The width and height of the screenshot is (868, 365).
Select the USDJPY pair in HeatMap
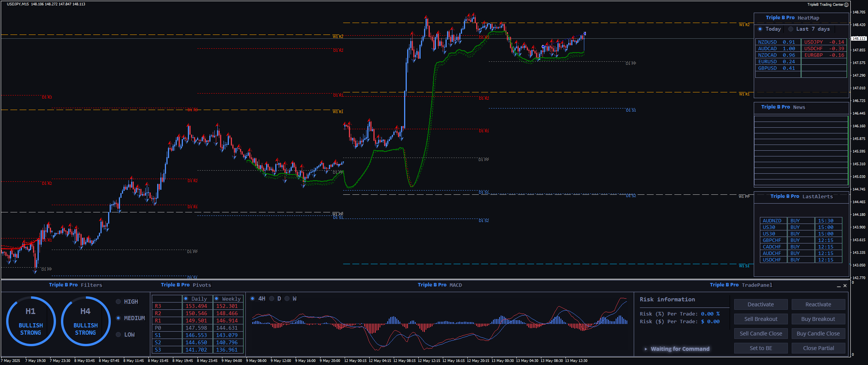point(814,42)
